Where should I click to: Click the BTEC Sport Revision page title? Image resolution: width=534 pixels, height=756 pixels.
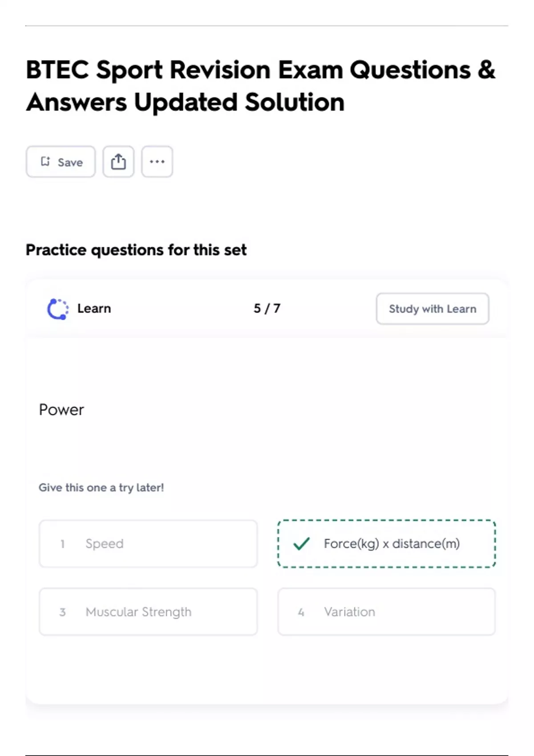point(260,86)
